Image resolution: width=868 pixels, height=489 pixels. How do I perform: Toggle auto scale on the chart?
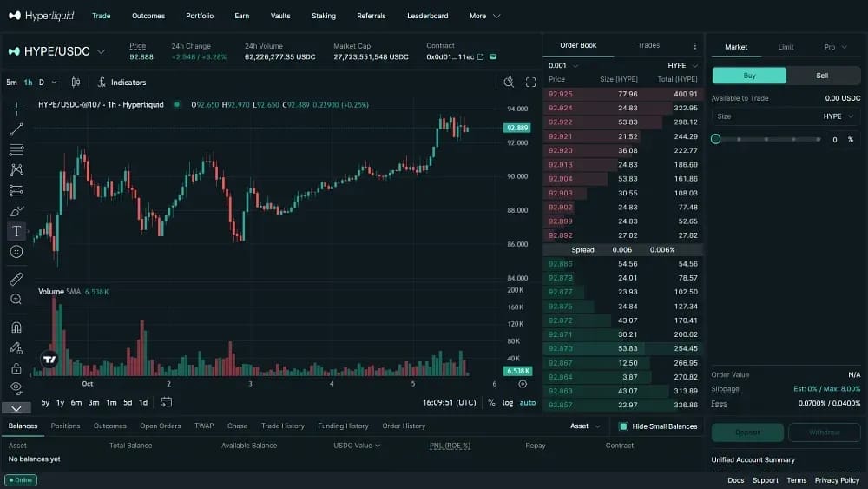(528, 403)
